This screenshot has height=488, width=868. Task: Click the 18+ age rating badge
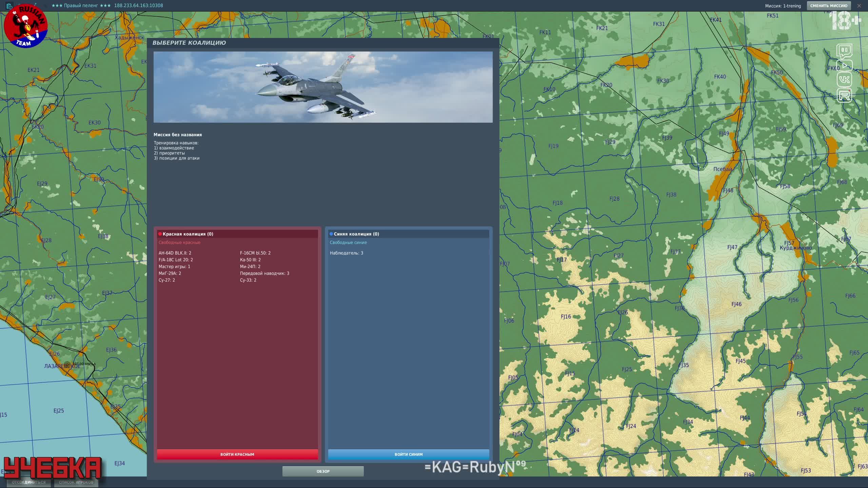845,21
